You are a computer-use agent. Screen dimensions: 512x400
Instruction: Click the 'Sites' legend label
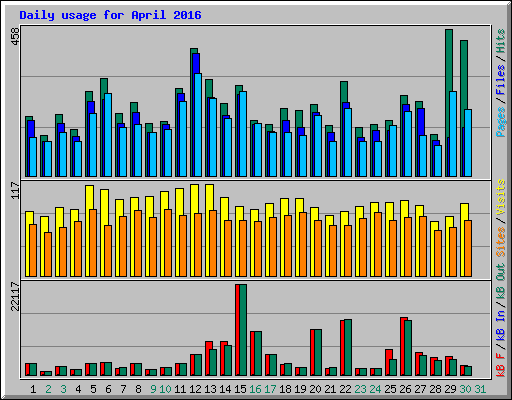501,242
